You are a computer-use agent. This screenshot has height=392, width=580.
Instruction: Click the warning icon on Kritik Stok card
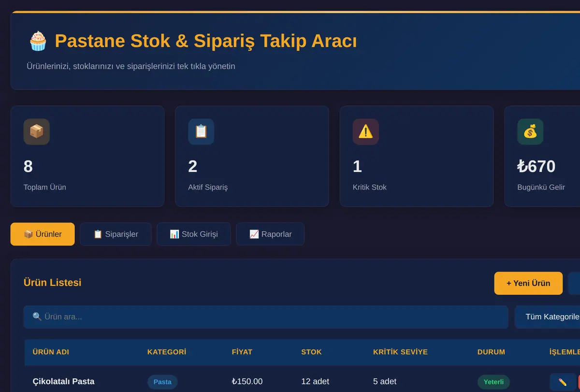[366, 131]
